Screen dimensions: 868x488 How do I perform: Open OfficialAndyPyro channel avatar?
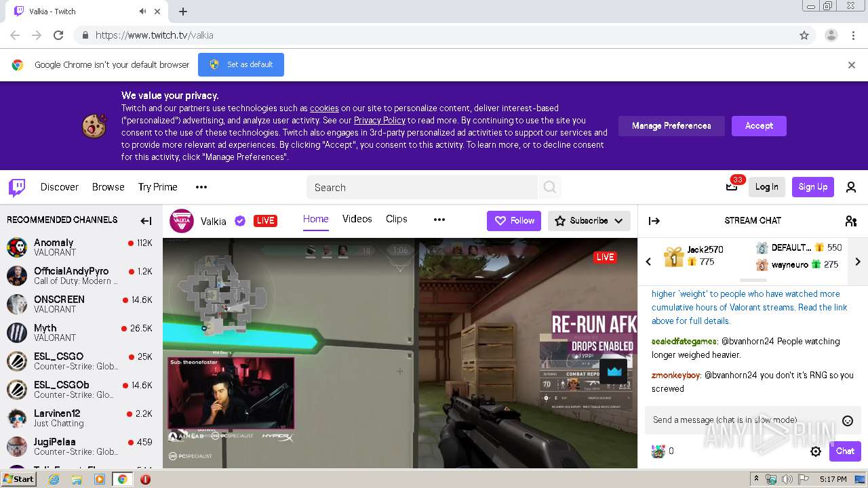click(17, 276)
